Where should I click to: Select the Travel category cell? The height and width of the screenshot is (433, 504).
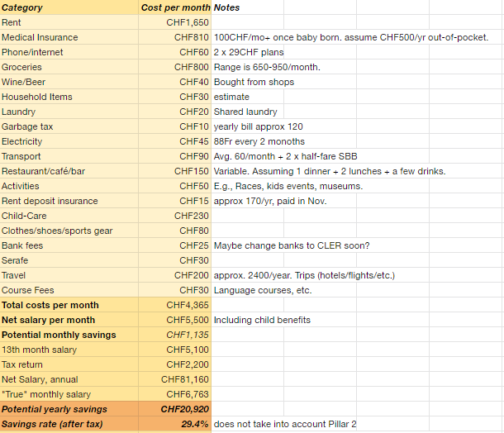69,275
